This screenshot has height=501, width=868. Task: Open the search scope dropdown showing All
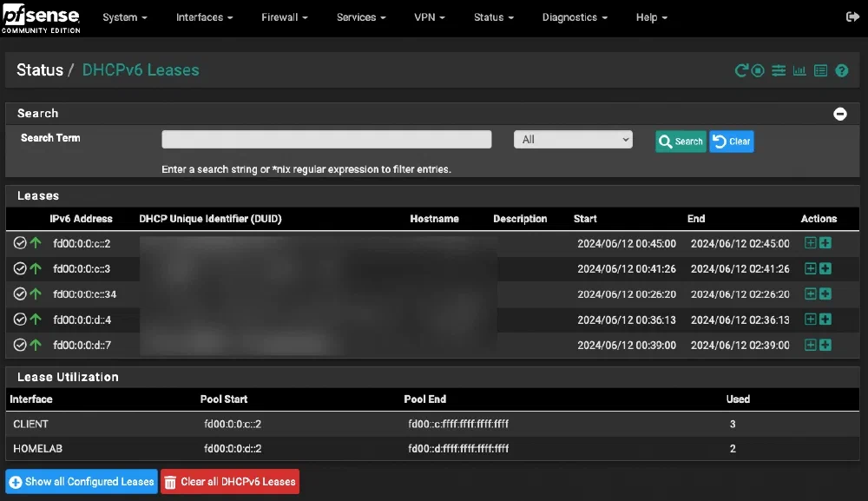573,139
